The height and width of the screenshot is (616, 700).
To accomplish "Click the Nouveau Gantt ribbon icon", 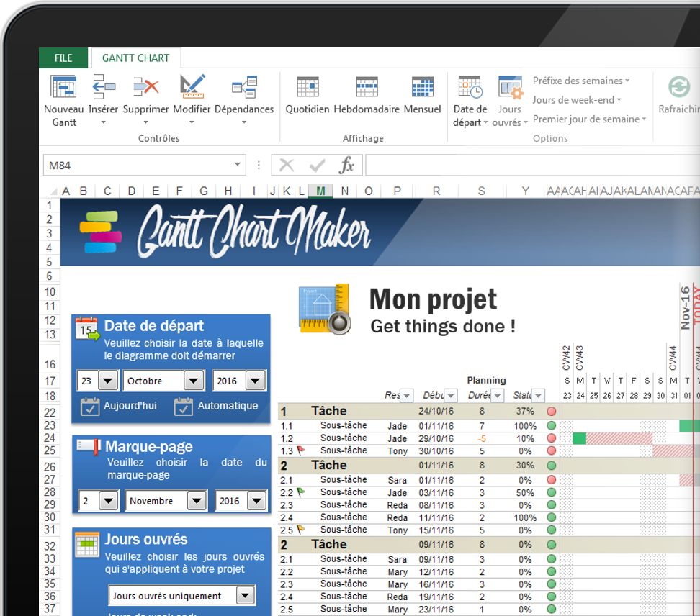I will (x=63, y=87).
